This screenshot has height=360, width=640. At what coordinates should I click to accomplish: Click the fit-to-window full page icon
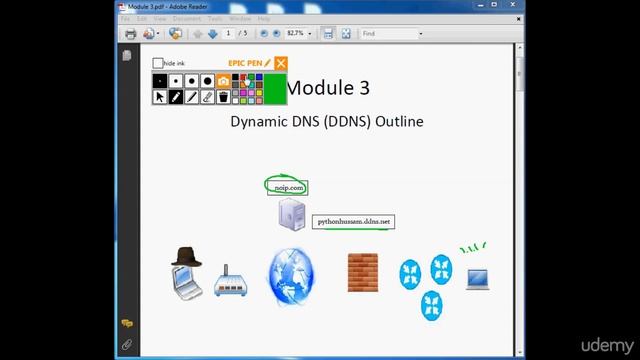coord(346,34)
